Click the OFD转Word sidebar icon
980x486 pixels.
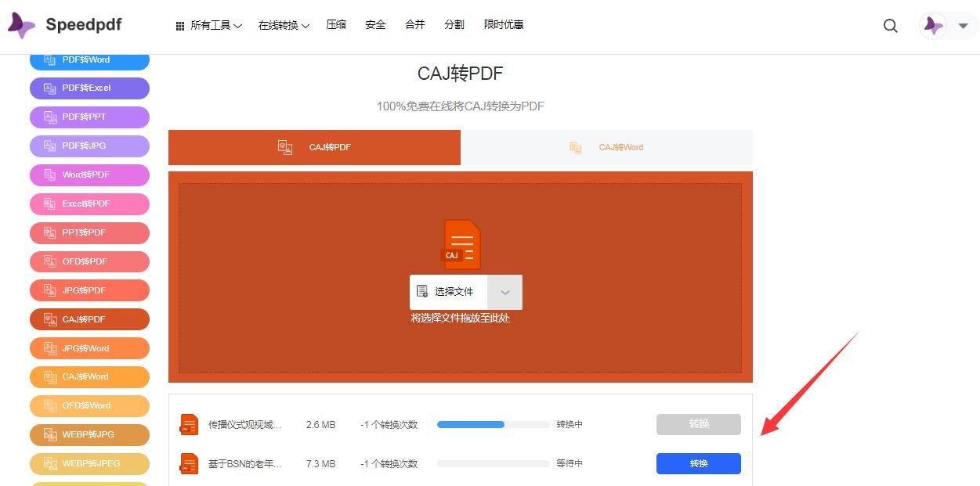coord(49,405)
